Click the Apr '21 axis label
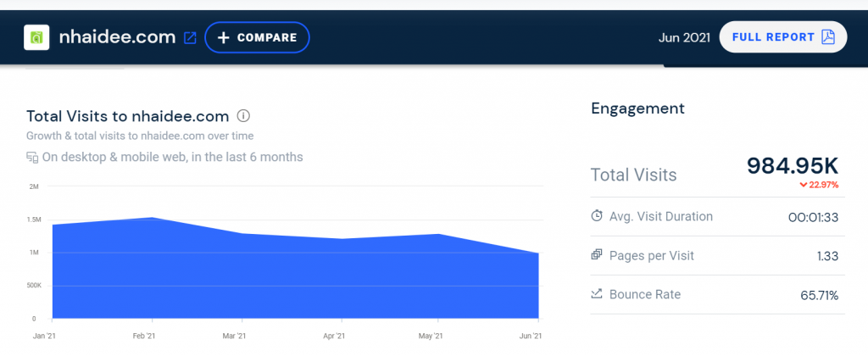Viewport: 868px width, 356px height. 334,336
